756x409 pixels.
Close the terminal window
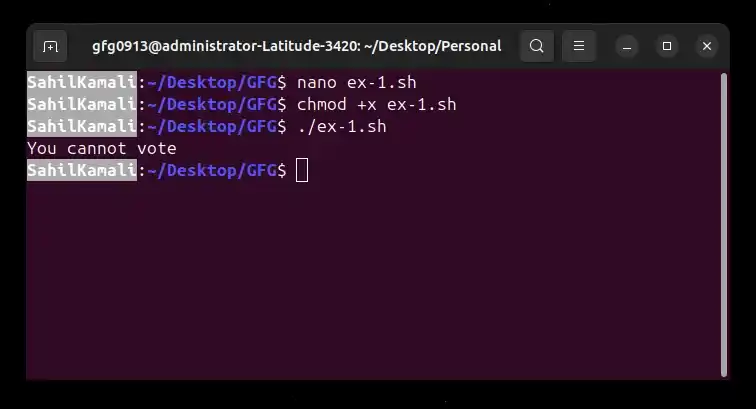pos(707,46)
